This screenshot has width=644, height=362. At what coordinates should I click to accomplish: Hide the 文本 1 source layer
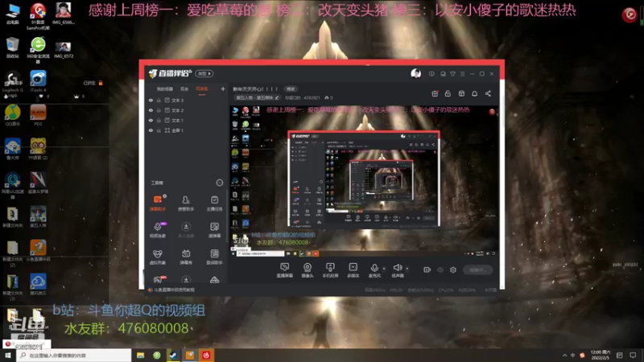pos(151,120)
